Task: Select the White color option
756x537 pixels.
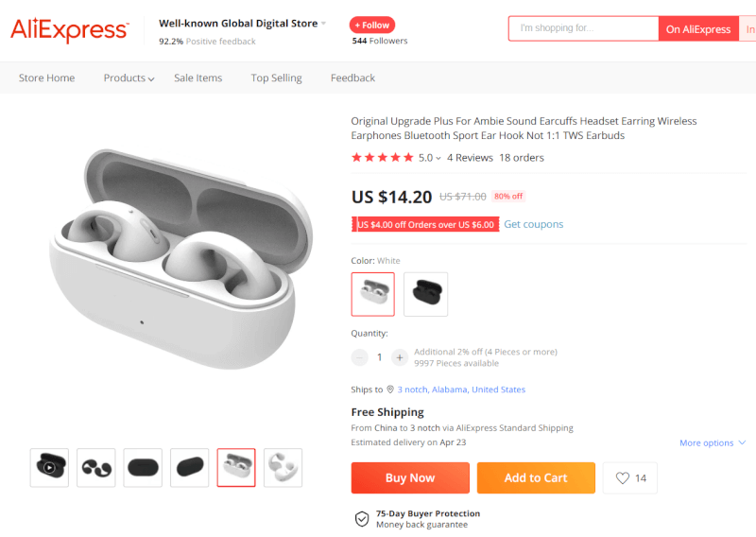Action: pyautogui.click(x=372, y=294)
